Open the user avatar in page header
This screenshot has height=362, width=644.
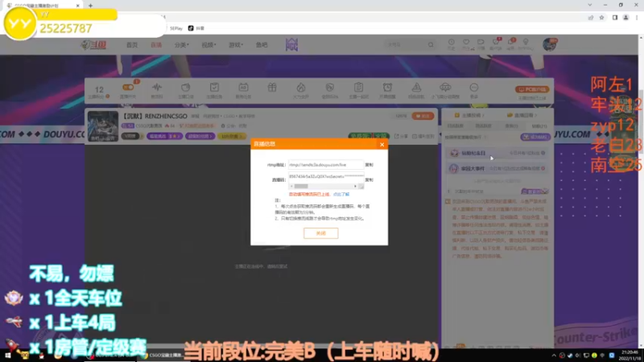(x=549, y=44)
